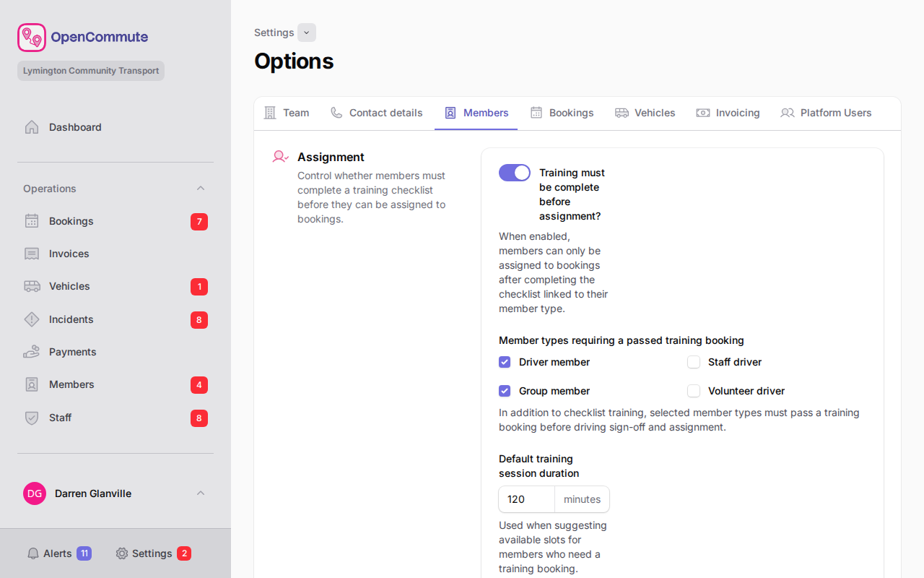The image size is (924, 578).
Task: Open the Platform Users tab
Action: [827, 113]
